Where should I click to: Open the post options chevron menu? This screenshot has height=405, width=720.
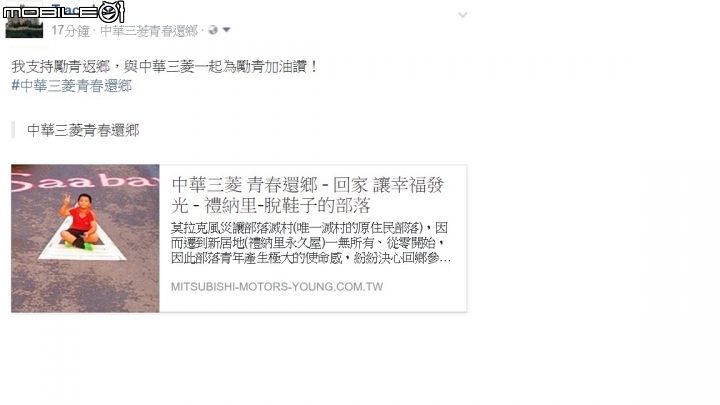(462, 15)
